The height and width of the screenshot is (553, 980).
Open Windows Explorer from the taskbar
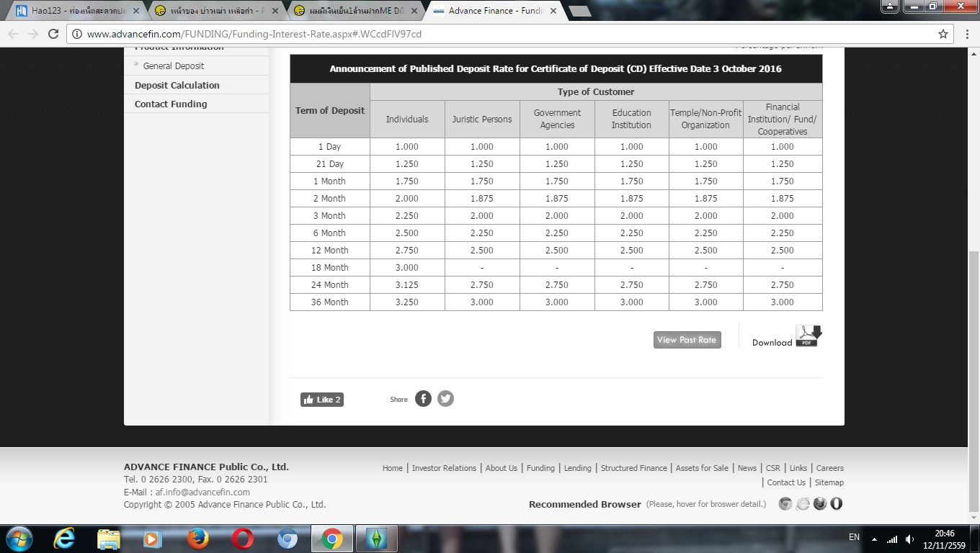(109, 539)
